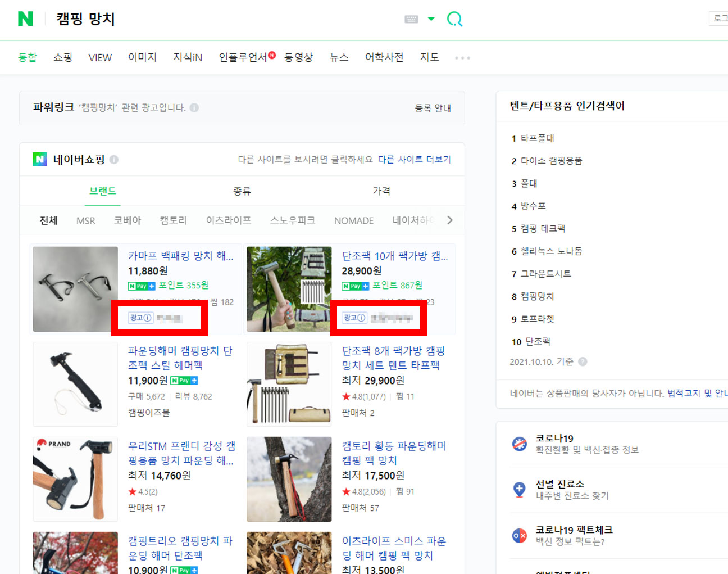Switch to the 쇼핑 tab

click(x=63, y=57)
